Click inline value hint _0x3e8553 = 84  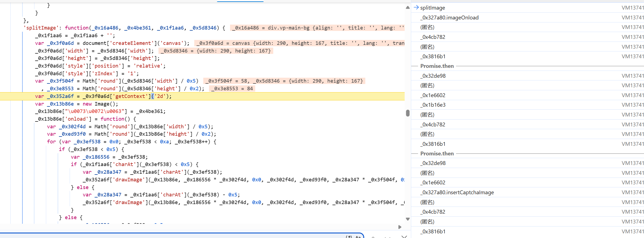232,89
